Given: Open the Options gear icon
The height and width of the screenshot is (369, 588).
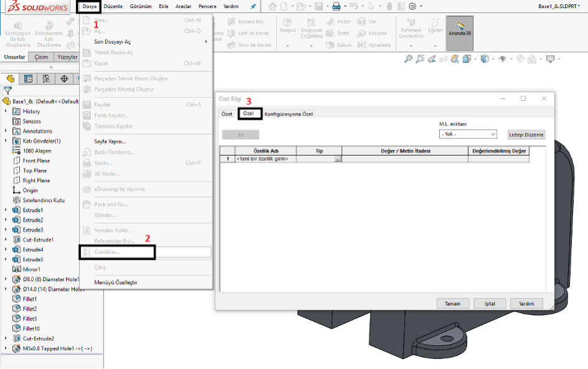Looking at the screenshot, I should point(412,6).
